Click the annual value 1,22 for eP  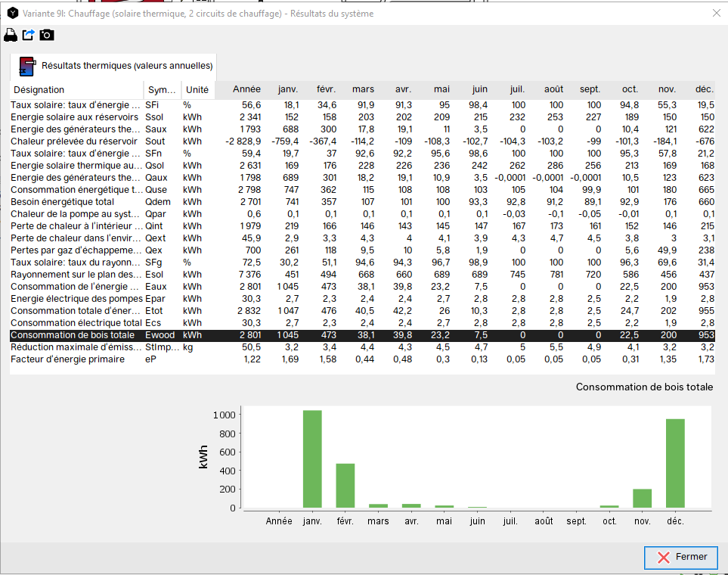point(252,359)
